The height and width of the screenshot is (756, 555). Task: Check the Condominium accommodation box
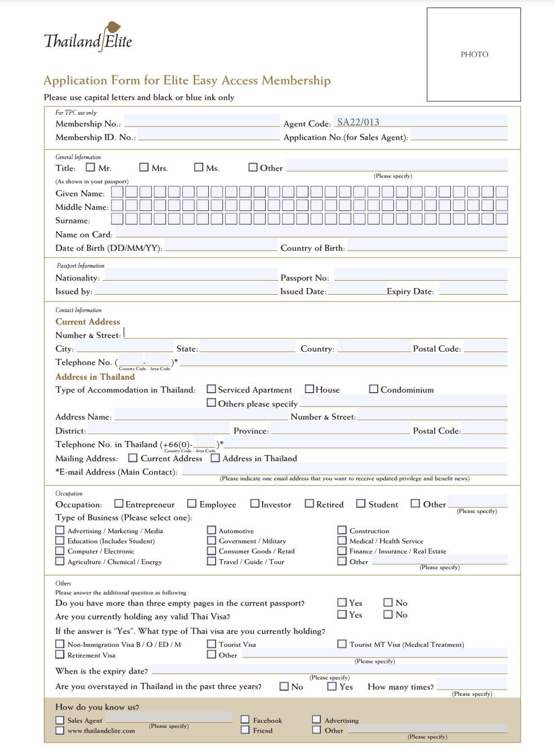click(x=373, y=389)
